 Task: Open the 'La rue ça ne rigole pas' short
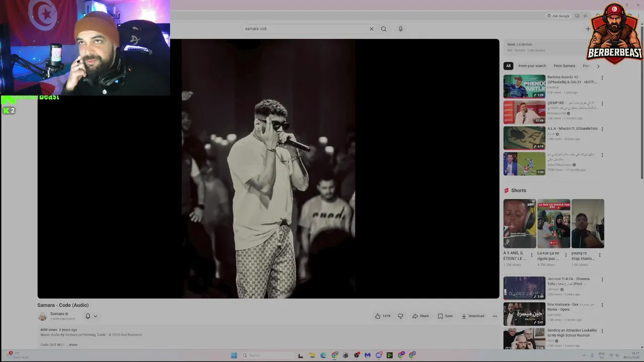click(553, 223)
